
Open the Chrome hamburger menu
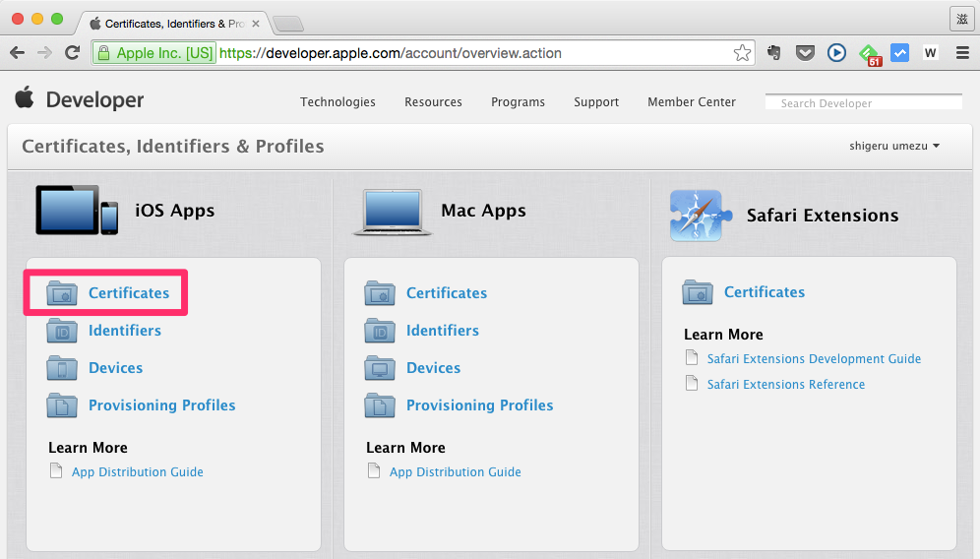click(x=962, y=53)
